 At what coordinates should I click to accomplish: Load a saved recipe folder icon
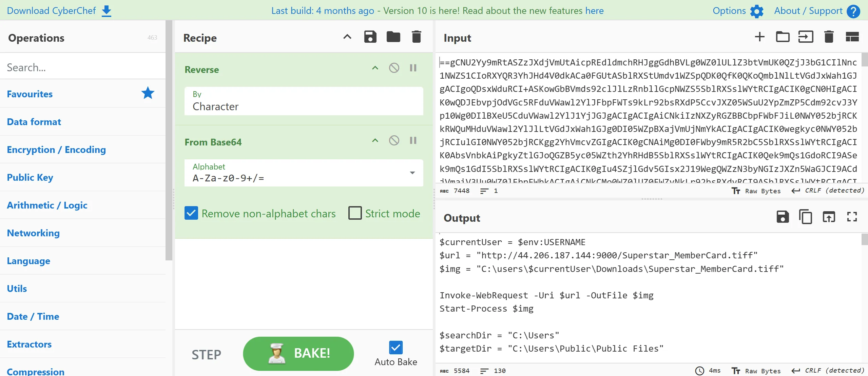coord(393,37)
